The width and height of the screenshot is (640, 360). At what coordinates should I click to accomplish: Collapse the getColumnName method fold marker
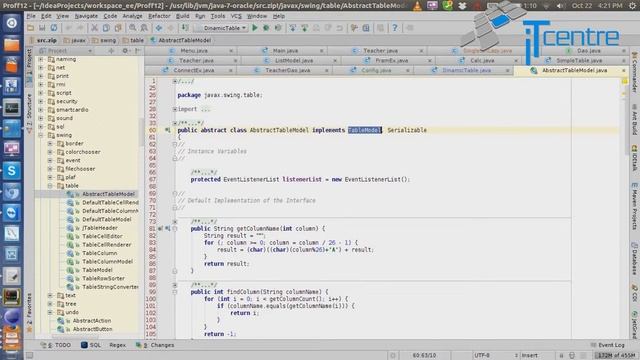point(175,229)
